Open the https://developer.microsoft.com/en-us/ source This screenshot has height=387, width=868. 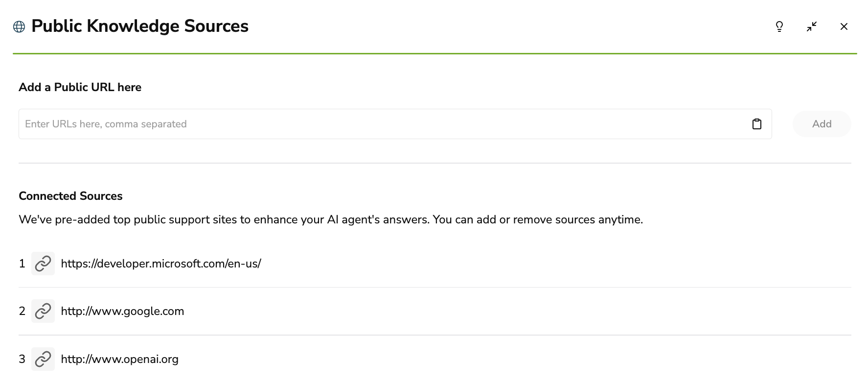pyautogui.click(x=161, y=264)
